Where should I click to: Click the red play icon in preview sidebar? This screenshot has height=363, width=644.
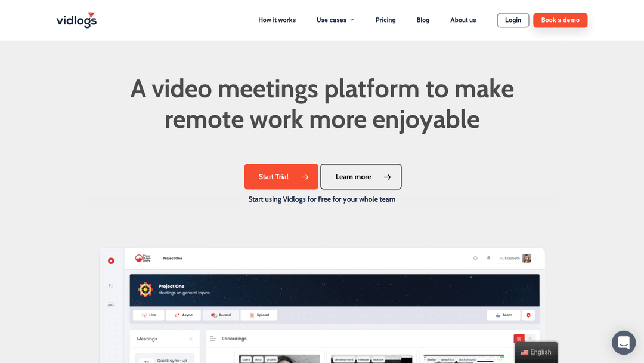(x=111, y=261)
